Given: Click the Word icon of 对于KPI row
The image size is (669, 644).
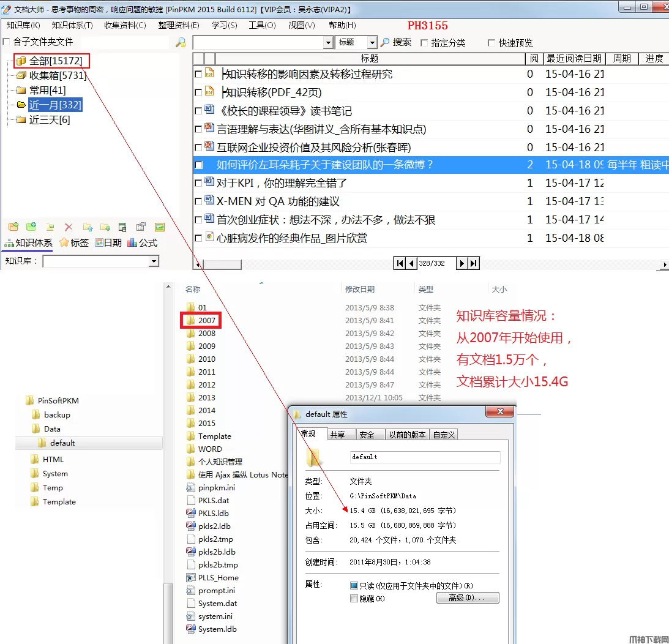Looking at the screenshot, I should 209,181.
